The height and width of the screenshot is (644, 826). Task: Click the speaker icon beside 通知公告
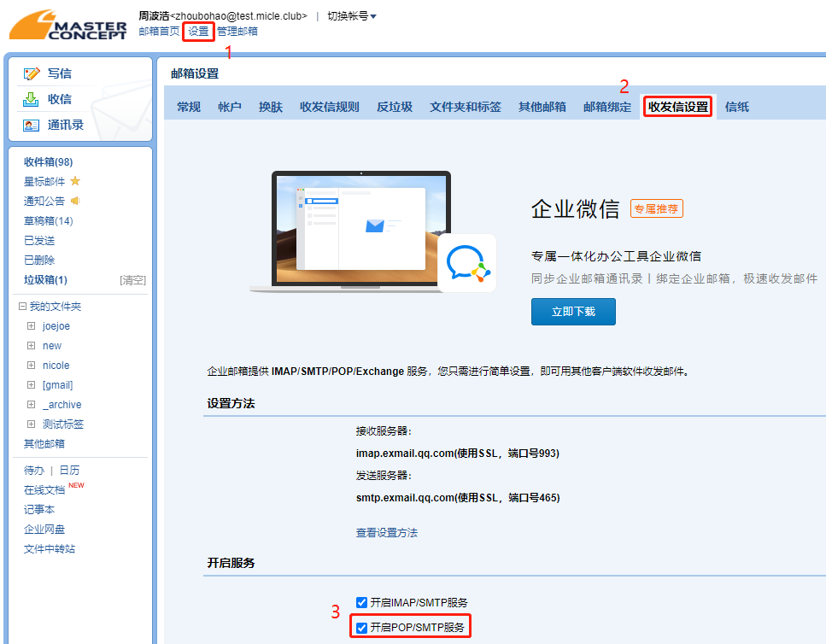click(75, 201)
